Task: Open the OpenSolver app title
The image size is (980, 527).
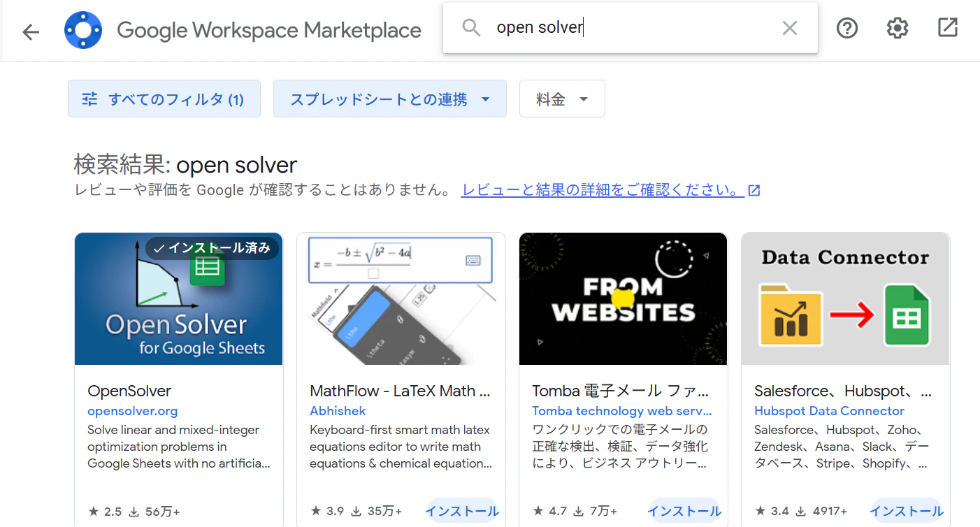Action: (x=129, y=391)
